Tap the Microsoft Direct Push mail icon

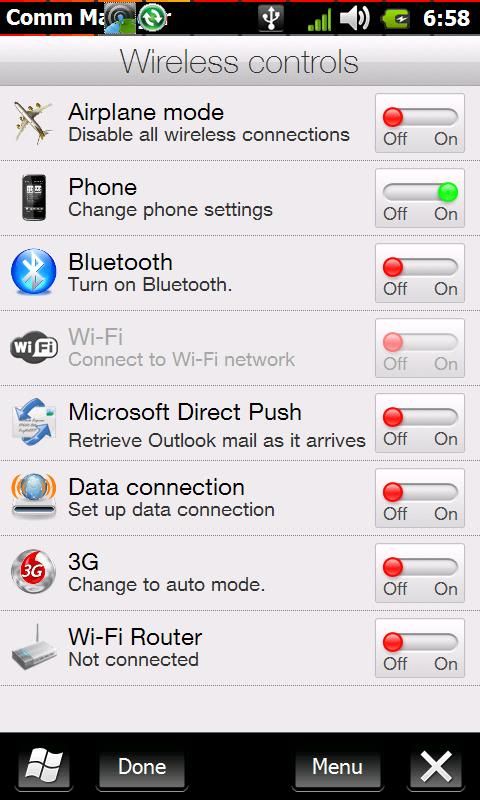(x=34, y=421)
